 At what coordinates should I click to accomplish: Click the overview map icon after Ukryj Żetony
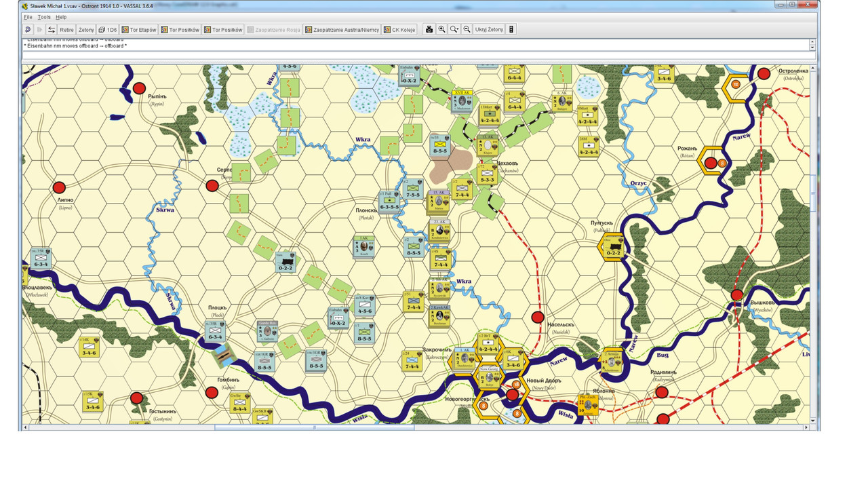[x=511, y=30]
